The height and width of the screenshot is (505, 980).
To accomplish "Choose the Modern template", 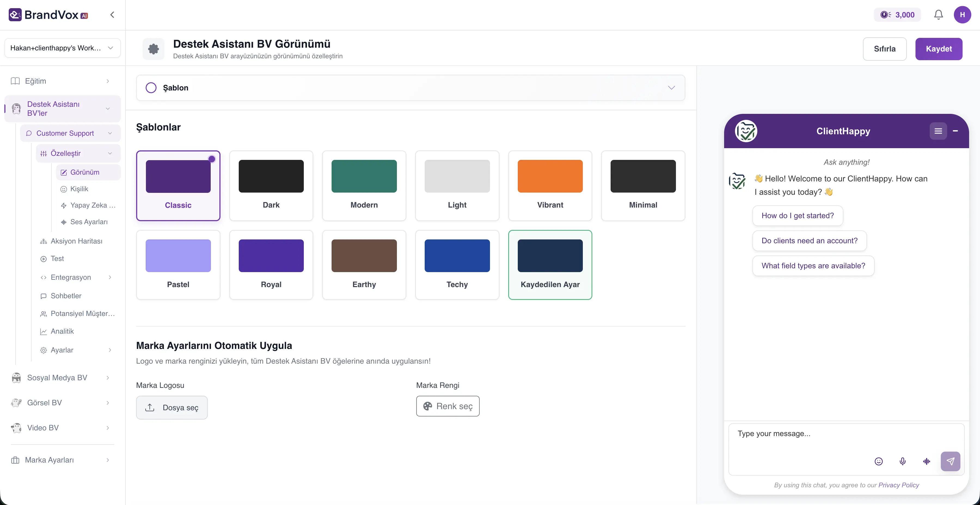I will (364, 186).
